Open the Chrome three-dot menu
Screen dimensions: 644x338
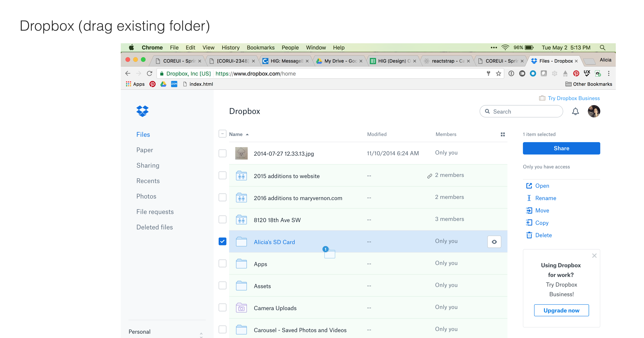pos(609,73)
